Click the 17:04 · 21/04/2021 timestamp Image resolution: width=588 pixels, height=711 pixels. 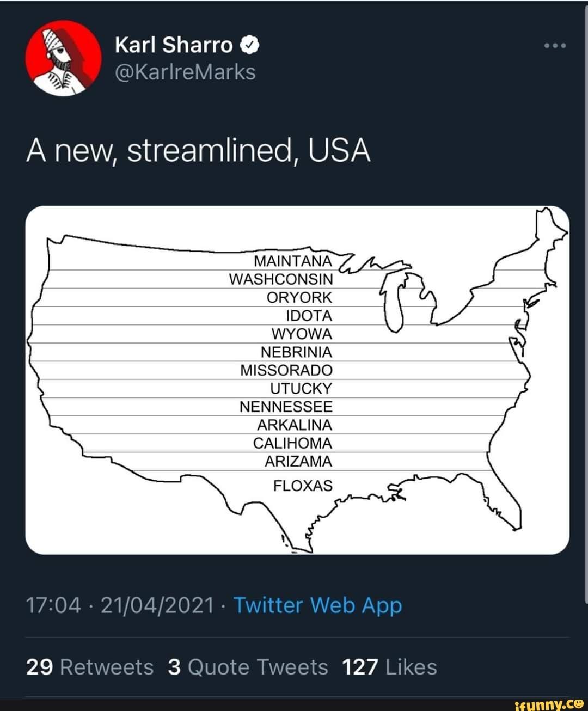tap(120, 605)
